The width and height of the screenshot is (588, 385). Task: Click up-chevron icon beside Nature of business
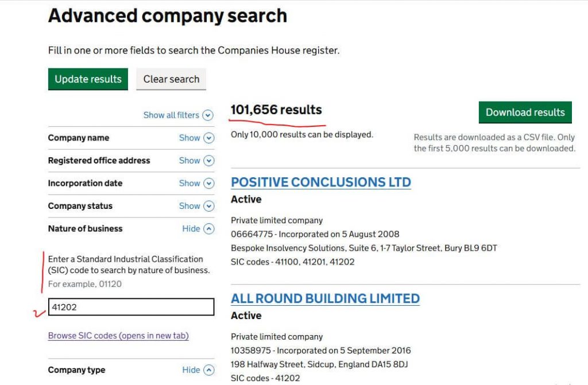(209, 229)
